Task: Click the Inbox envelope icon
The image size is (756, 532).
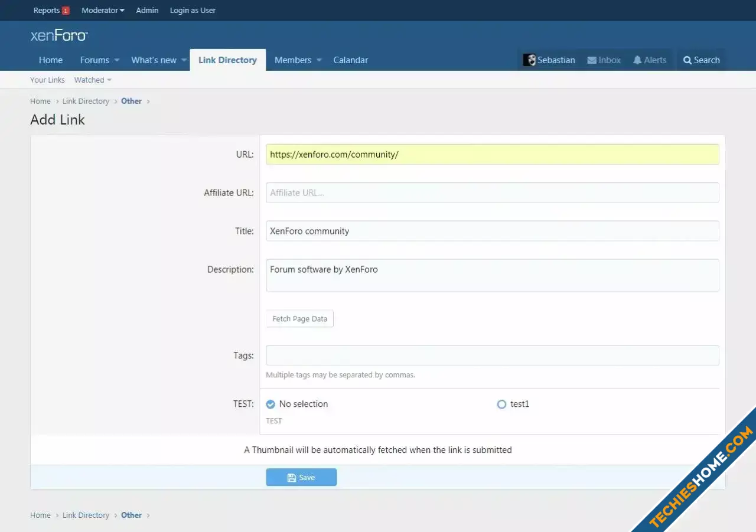Action: [592, 60]
